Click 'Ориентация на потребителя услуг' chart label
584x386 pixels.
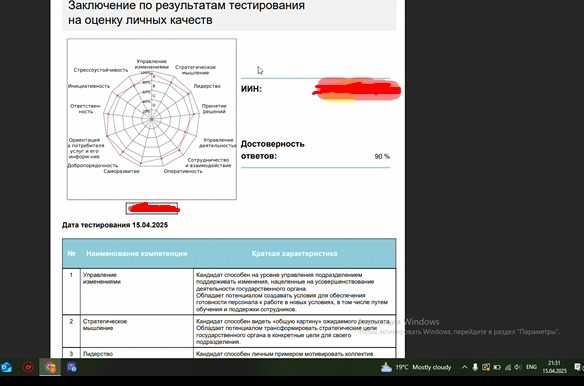click(x=86, y=149)
